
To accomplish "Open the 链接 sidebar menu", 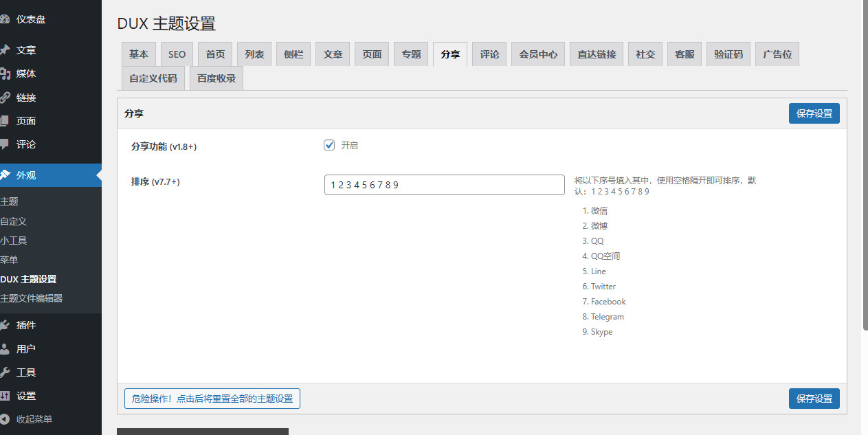I will (26, 98).
